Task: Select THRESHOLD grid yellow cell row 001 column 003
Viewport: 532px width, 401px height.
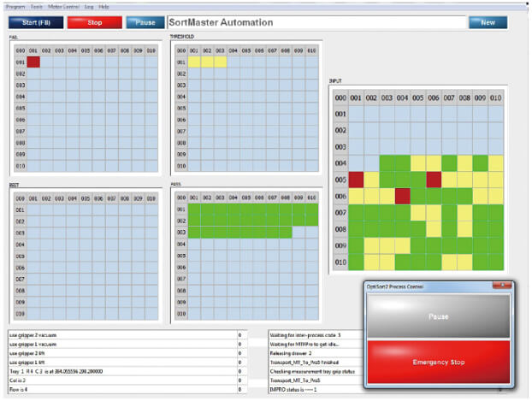Action: pyautogui.click(x=220, y=62)
